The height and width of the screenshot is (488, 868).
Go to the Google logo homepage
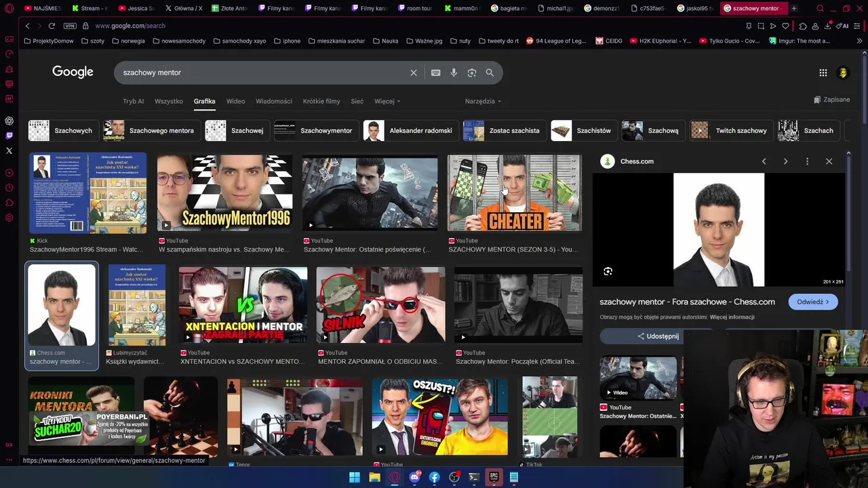click(x=73, y=72)
